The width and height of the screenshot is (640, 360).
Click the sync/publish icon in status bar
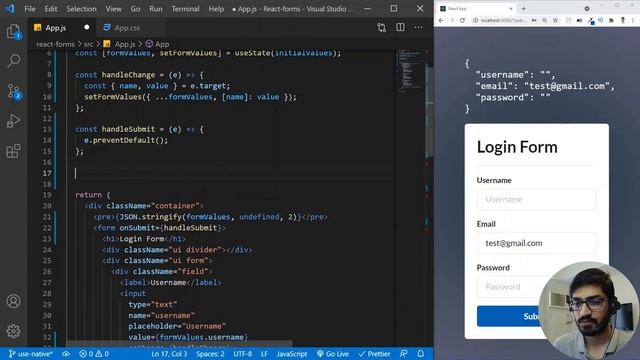(x=66, y=354)
